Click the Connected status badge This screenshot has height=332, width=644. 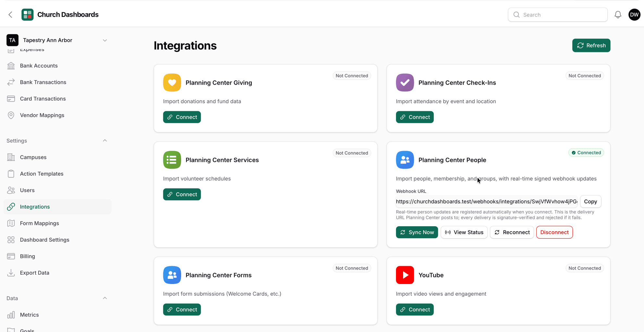[x=586, y=153]
